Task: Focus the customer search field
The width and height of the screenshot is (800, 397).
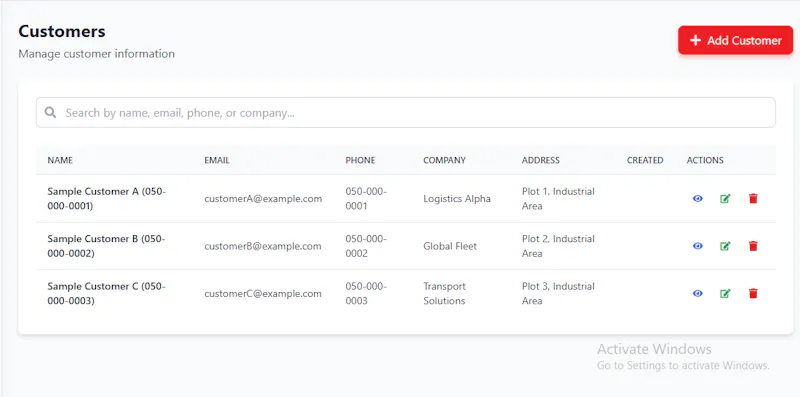Action: [x=406, y=113]
